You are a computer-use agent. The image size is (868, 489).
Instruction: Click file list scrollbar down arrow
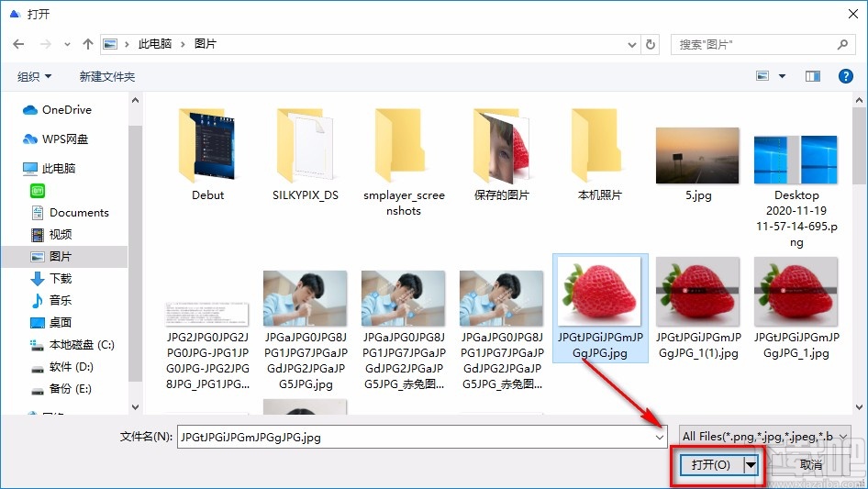pyautogui.click(x=859, y=407)
